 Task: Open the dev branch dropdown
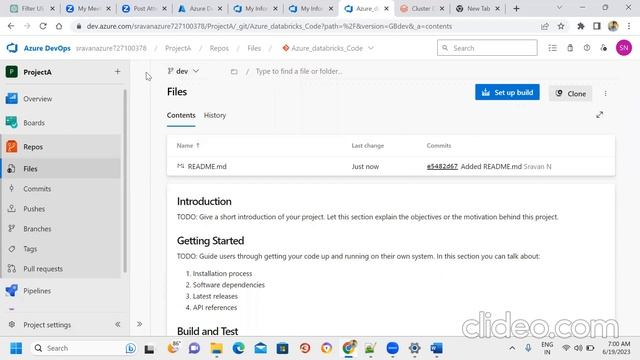click(x=183, y=71)
